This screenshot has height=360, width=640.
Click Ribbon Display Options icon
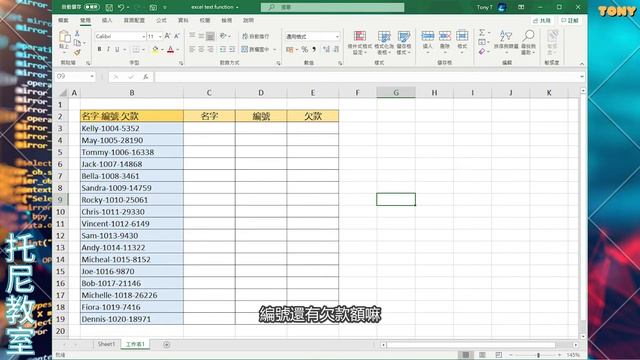(x=521, y=7)
